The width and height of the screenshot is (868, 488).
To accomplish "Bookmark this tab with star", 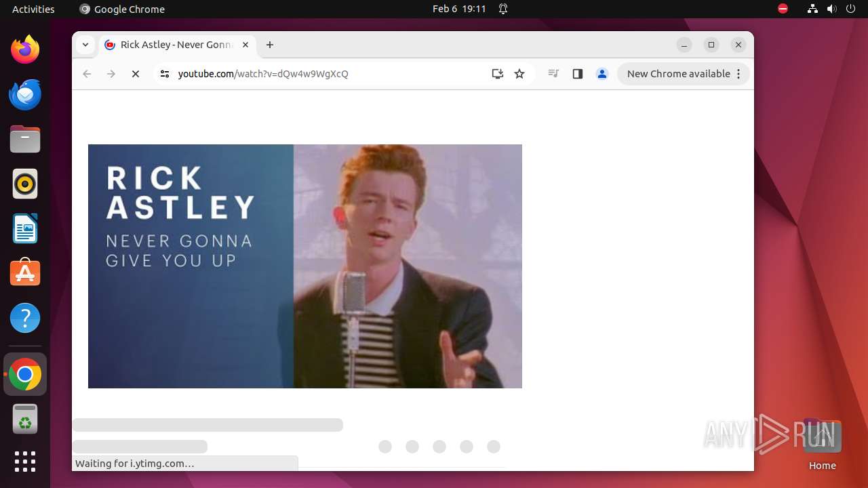I will tap(519, 74).
